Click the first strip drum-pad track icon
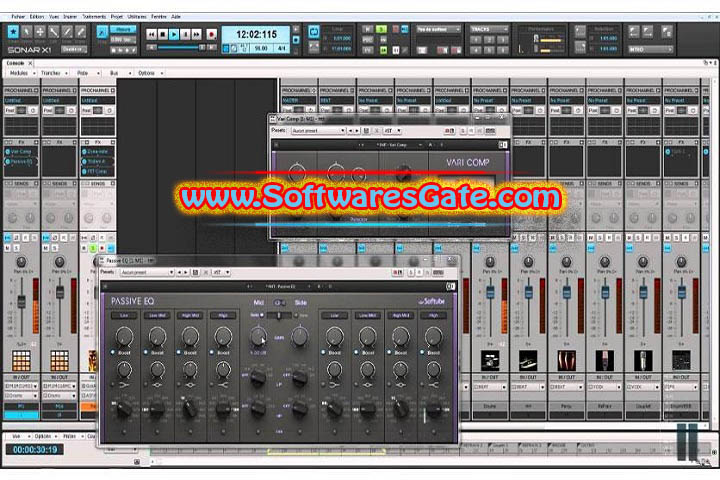This screenshot has width=720, height=480. point(21,360)
